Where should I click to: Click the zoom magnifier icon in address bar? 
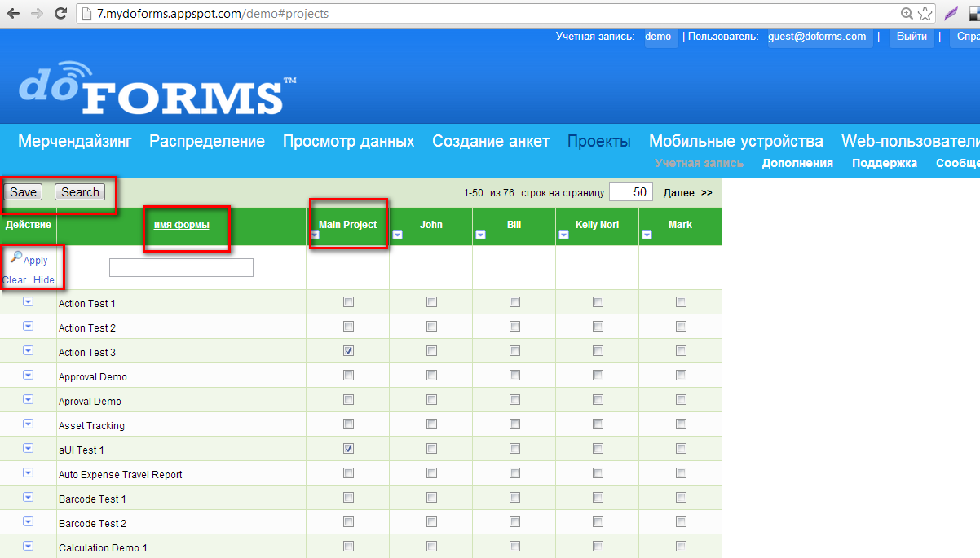pos(907,14)
